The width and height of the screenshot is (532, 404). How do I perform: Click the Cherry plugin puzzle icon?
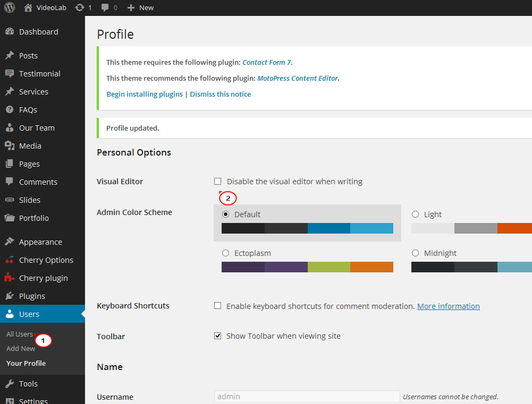[x=9, y=278]
